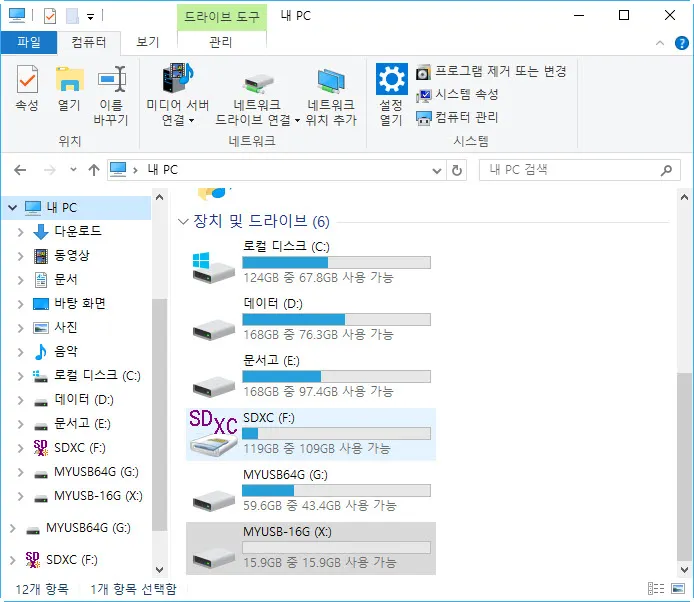
Task: Click the text 124GB 중 67.8GB 사용 가능
Action: 318,278
